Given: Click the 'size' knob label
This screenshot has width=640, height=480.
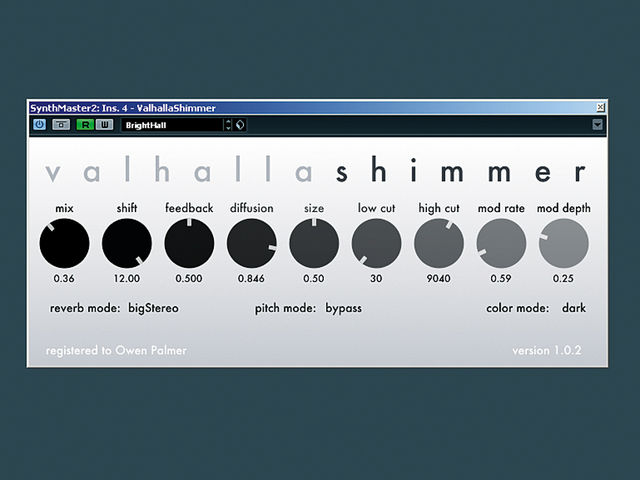Looking at the screenshot, I should pos(314,209).
